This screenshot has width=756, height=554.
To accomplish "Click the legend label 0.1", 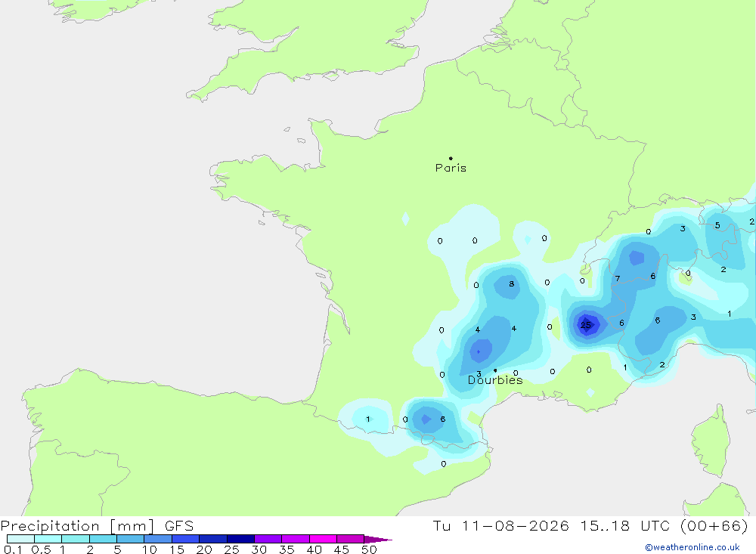I will click(13, 549).
